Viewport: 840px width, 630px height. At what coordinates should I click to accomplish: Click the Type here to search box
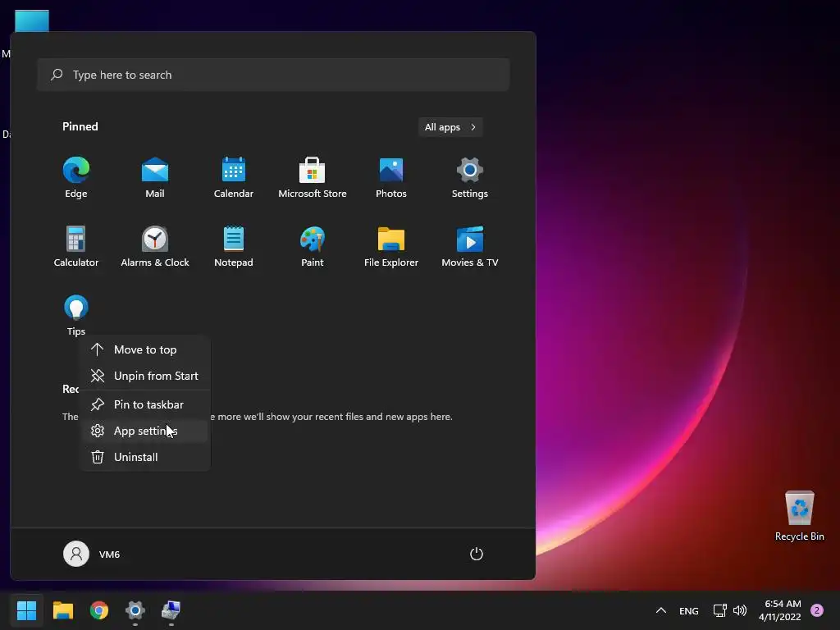pyautogui.click(x=273, y=75)
